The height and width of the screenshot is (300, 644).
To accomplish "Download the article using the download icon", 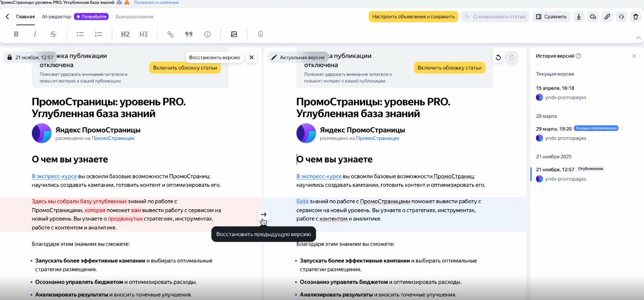I will pos(579,17).
